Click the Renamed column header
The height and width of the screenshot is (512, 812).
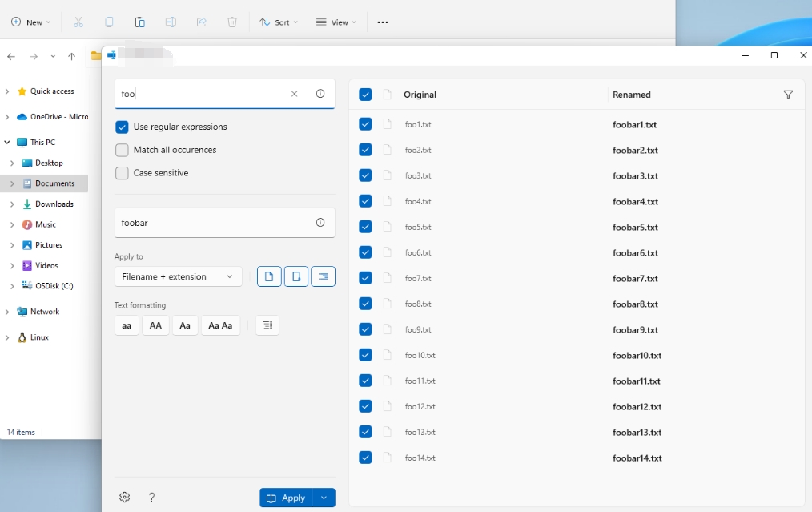tap(631, 95)
